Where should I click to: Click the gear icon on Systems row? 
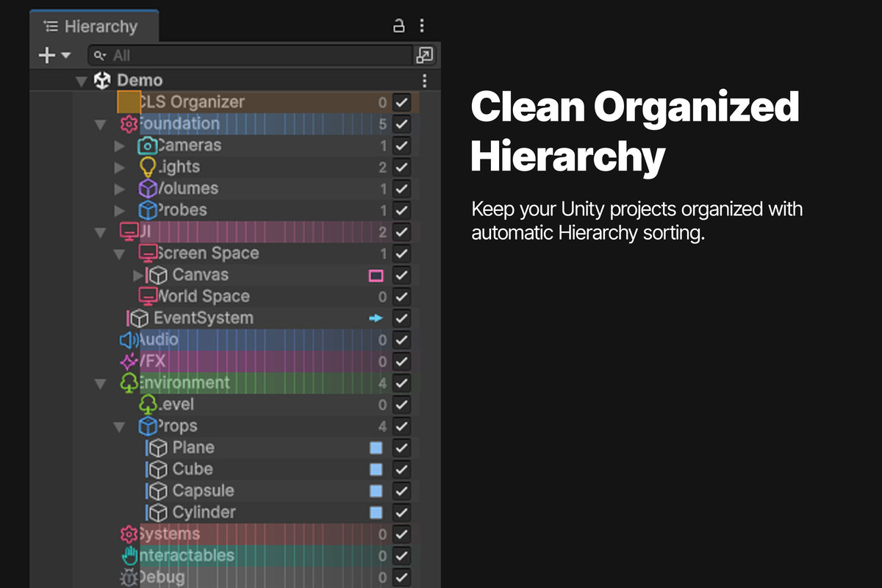tap(129, 534)
